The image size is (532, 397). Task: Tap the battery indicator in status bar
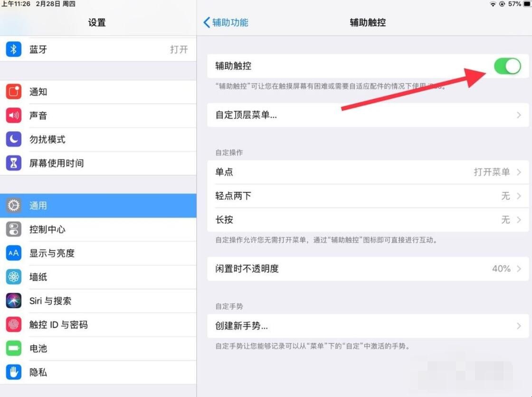click(x=528, y=4)
